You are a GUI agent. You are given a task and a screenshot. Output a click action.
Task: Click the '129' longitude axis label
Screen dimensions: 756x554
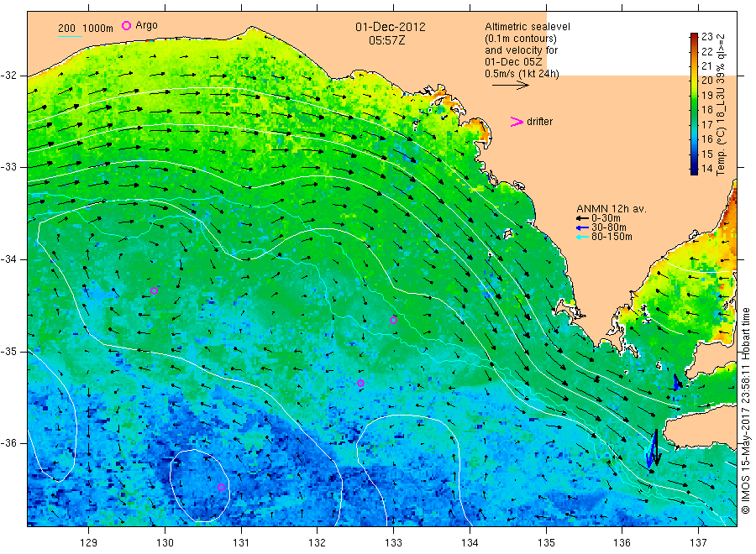(89, 543)
